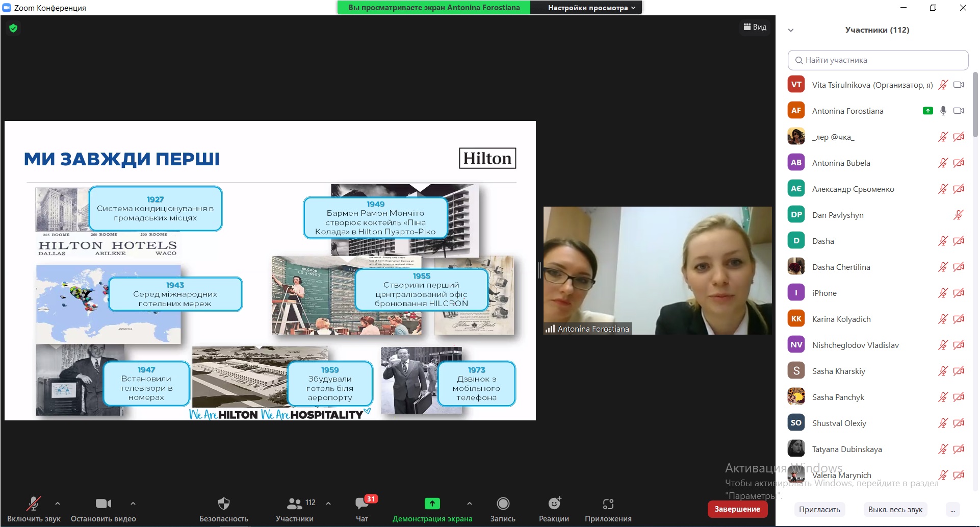Image resolution: width=980 pixels, height=527 pixels.
Task: Click the Antonina Forostiana video thumbnail
Action: coord(657,270)
